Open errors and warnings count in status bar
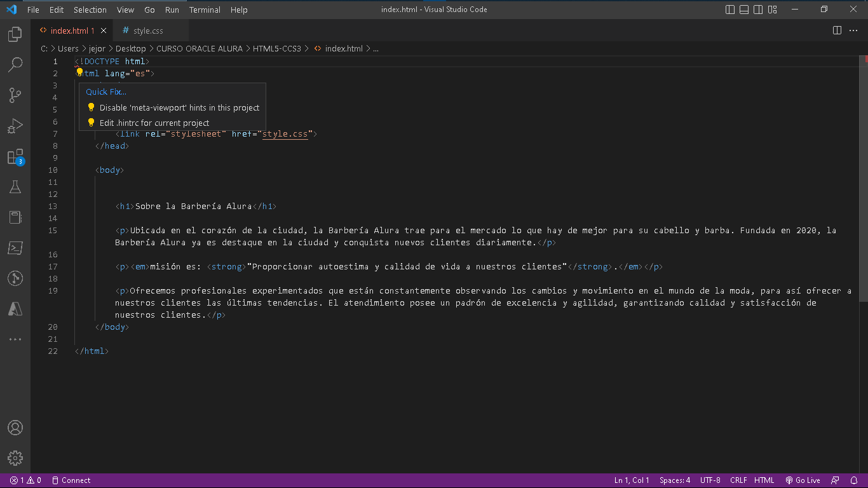The width and height of the screenshot is (868, 488). pyautogui.click(x=25, y=480)
